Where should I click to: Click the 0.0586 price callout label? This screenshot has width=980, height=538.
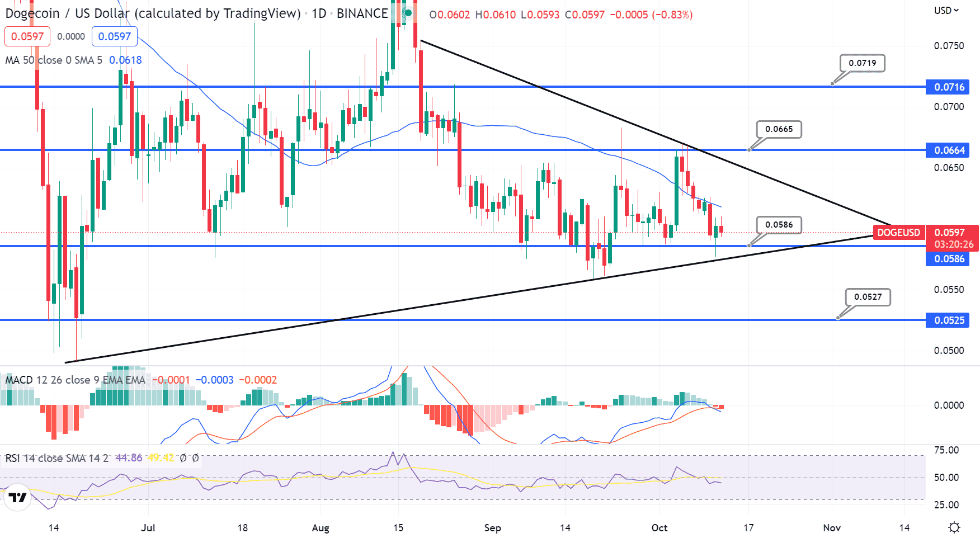tap(779, 225)
